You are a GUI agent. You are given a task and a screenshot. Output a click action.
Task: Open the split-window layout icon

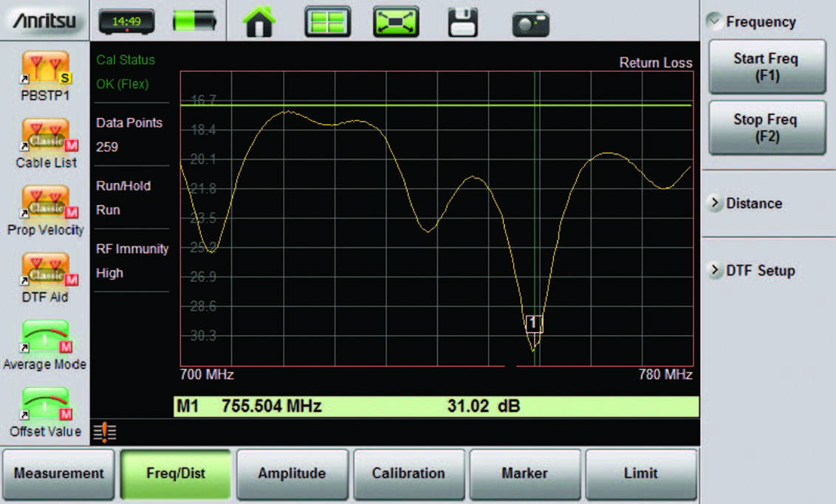point(327,22)
